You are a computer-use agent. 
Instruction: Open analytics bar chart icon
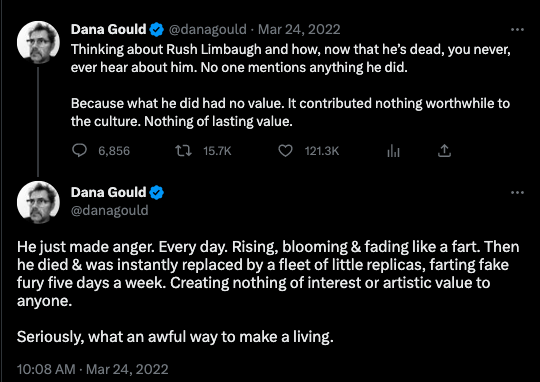point(393,151)
